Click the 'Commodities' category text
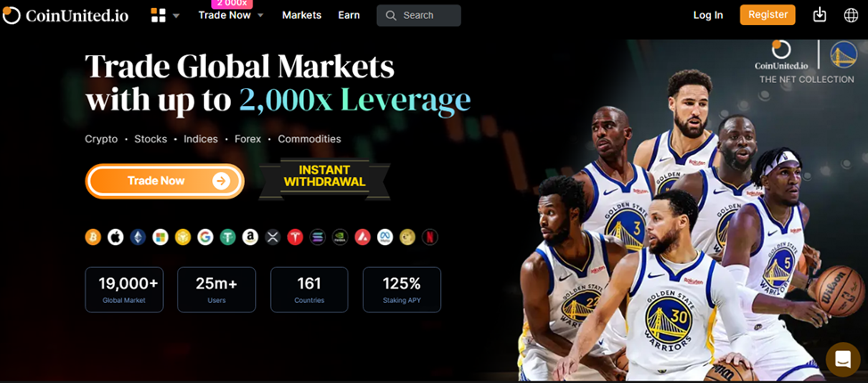The height and width of the screenshot is (383, 868). [309, 139]
